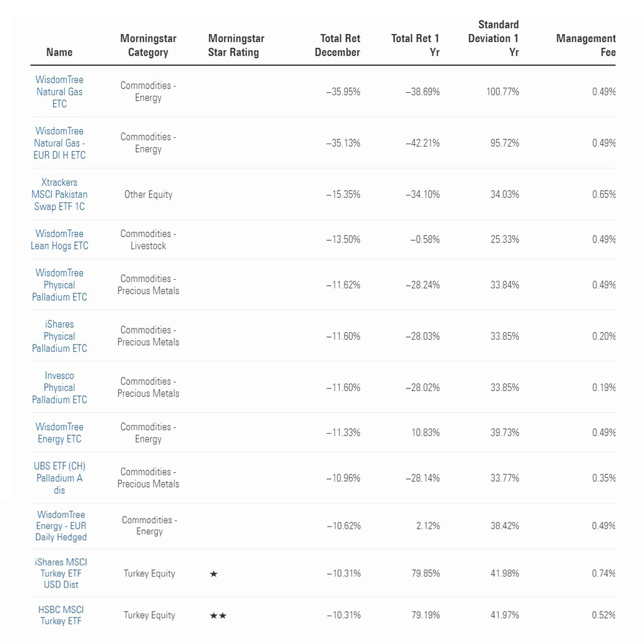Open the WisdomTree Energy ETC fund page
The image size is (644, 644).
pos(59,432)
